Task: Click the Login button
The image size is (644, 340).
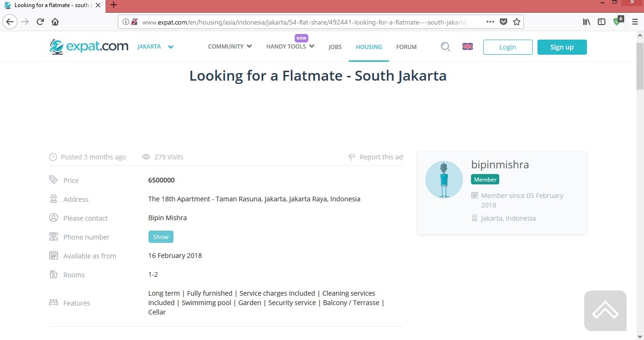Action: (507, 47)
